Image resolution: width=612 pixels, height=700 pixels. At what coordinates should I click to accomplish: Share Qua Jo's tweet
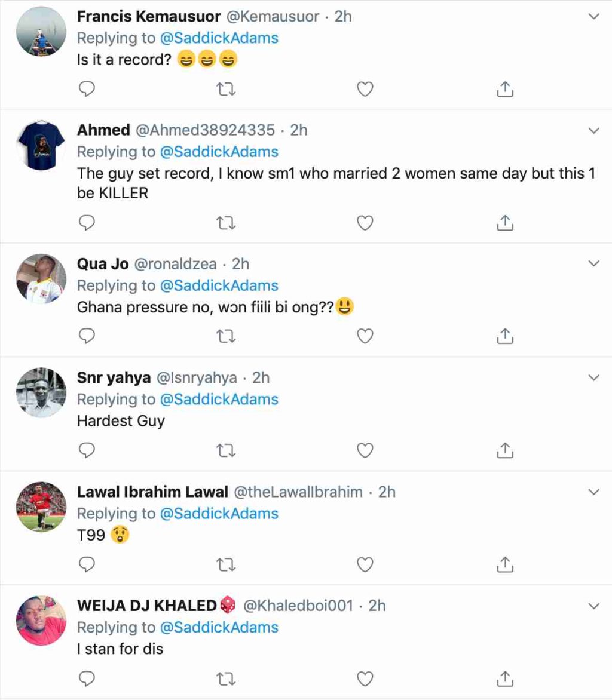(x=505, y=337)
